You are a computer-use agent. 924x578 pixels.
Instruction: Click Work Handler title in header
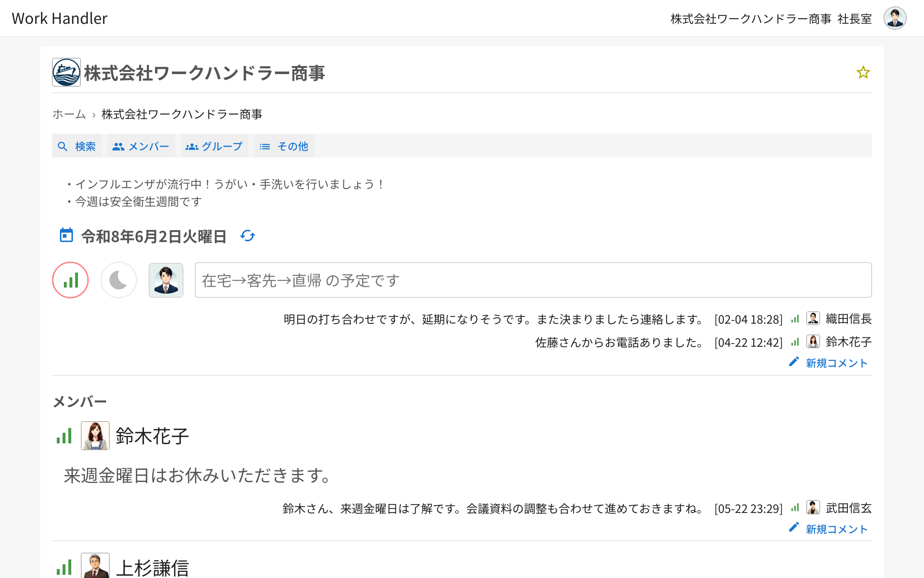coord(60,18)
